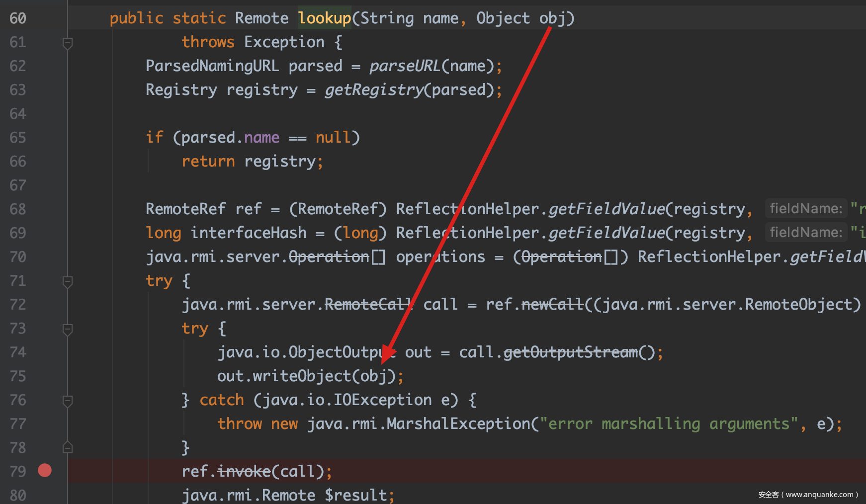Click the getRegistry call on line 63

point(374,90)
